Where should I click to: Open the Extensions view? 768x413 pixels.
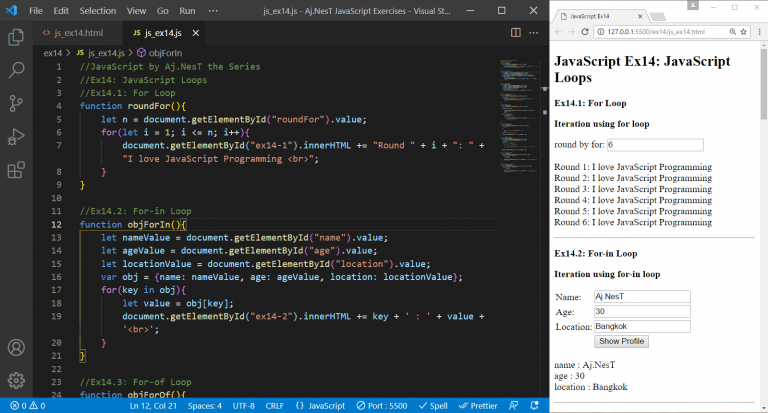click(16, 169)
